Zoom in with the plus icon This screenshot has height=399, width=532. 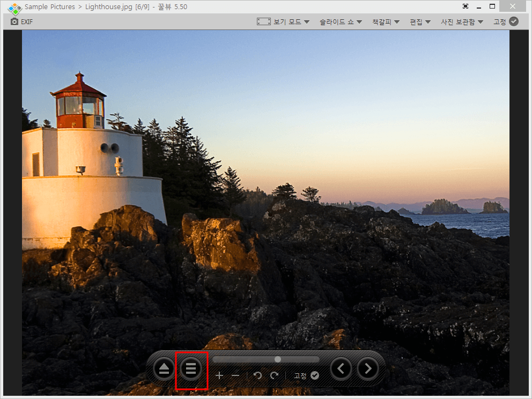(x=219, y=375)
